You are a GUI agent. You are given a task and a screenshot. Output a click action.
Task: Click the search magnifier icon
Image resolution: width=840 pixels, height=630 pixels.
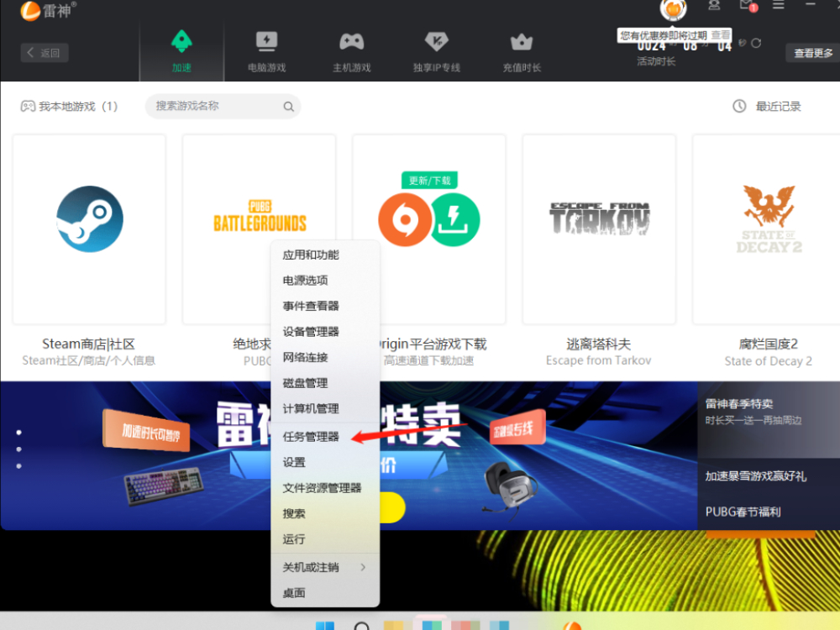[x=288, y=107]
